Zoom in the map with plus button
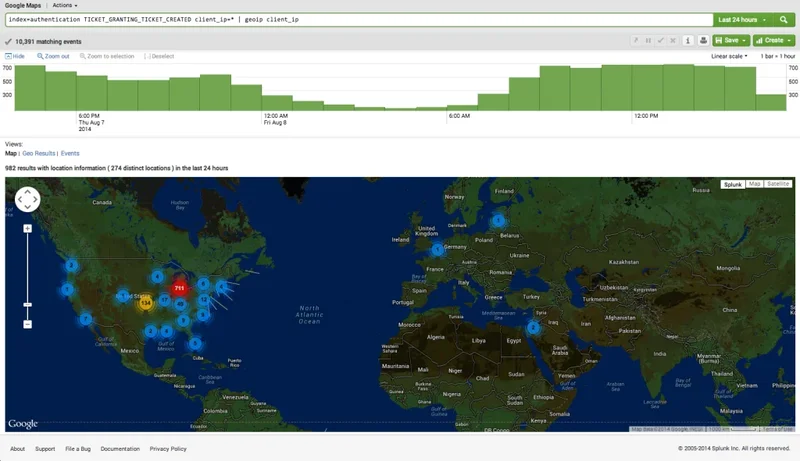Image resolution: width=800 pixels, height=461 pixels. 28,228
